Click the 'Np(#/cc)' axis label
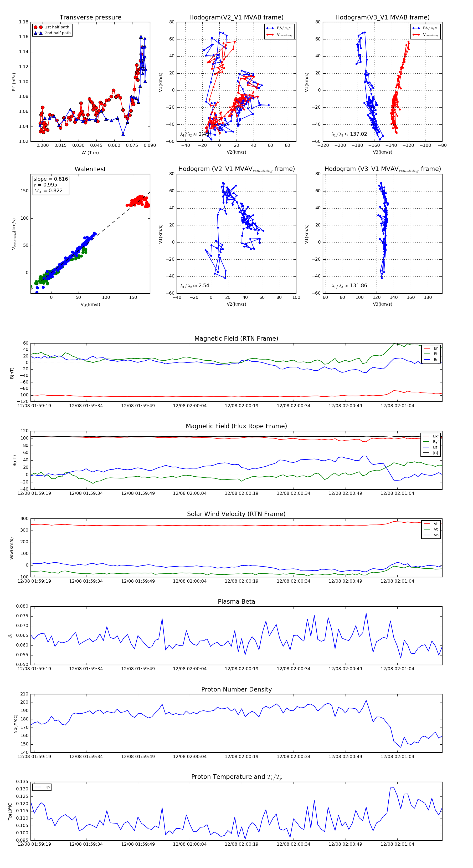 (16, 724)
